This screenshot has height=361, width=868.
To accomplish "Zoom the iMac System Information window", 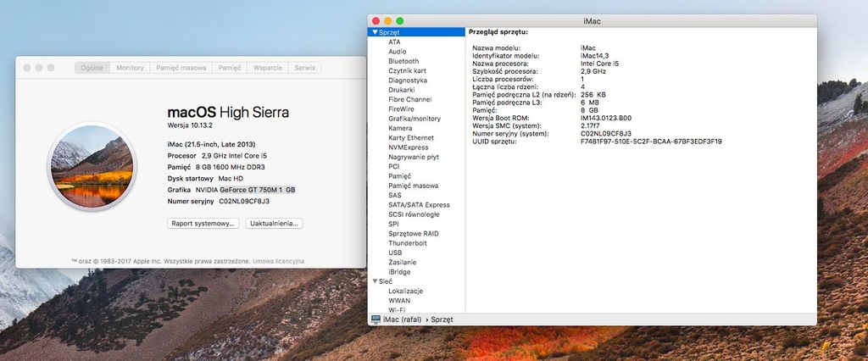I will 400,21.
